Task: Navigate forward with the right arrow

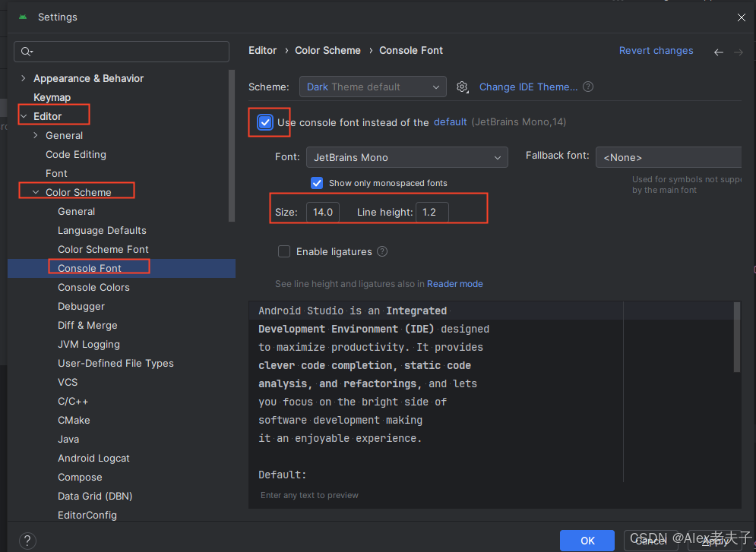Action: 739,52
